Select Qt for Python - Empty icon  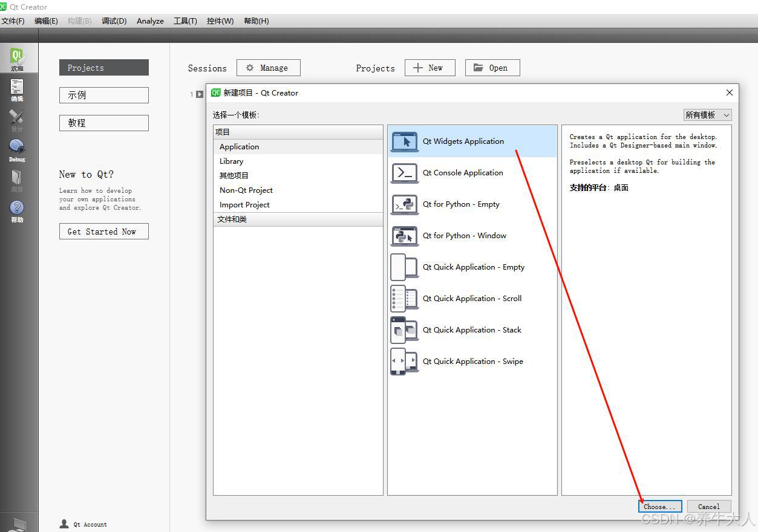pos(405,204)
